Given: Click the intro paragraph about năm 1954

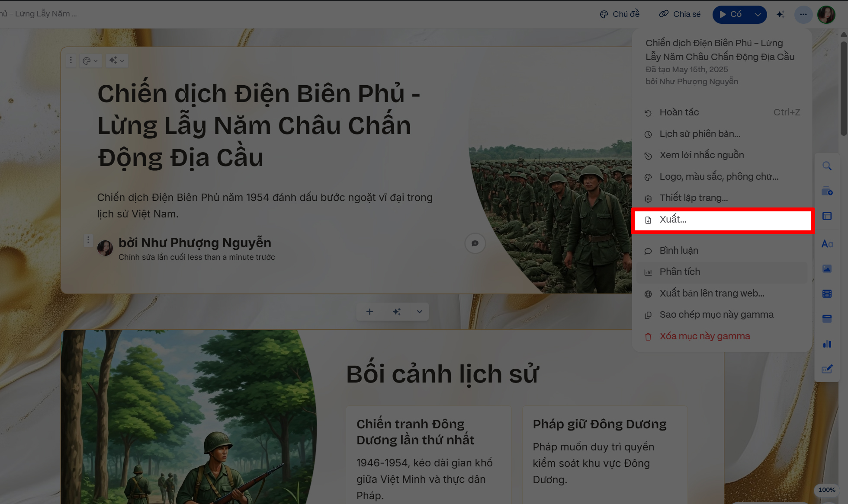Looking at the screenshot, I should [265, 206].
